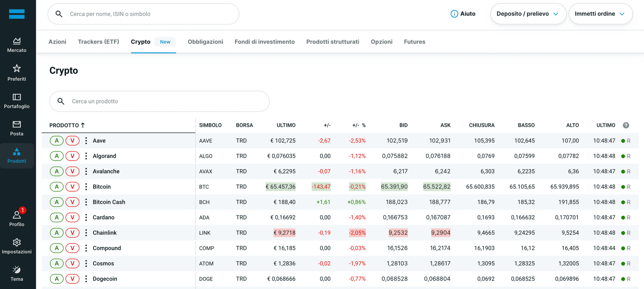Sort by PRODOTTO column header
644x289 pixels.
[67, 125]
